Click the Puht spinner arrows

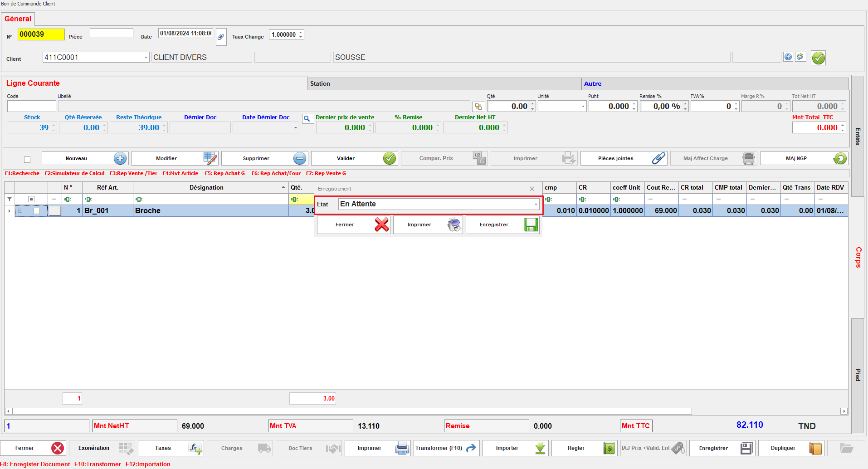[634, 107]
